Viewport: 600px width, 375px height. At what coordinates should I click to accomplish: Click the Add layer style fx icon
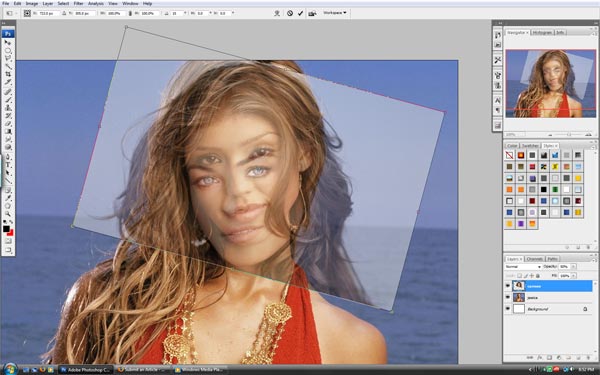(540, 358)
